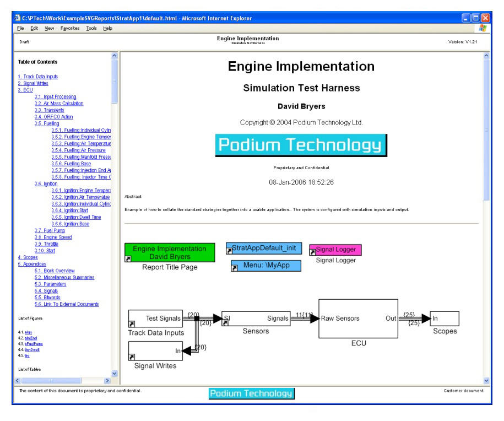Click the main document vertical scrollbar thumb

486,130
